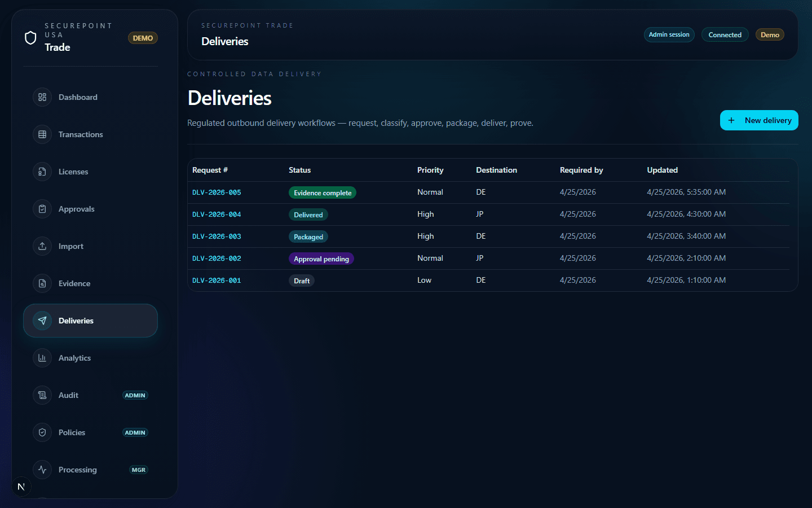Click the plus icon in New delivery
The width and height of the screenshot is (812, 508).
tap(731, 120)
